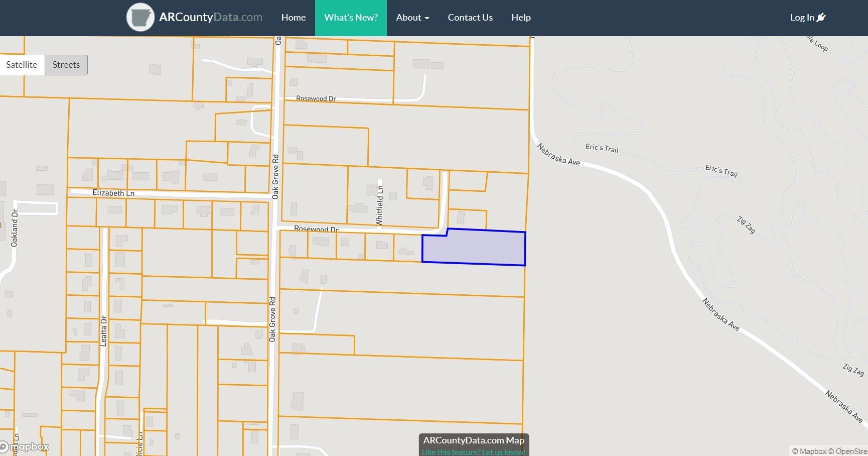Open the Contact Us page
868x456 pixels.
470,17
